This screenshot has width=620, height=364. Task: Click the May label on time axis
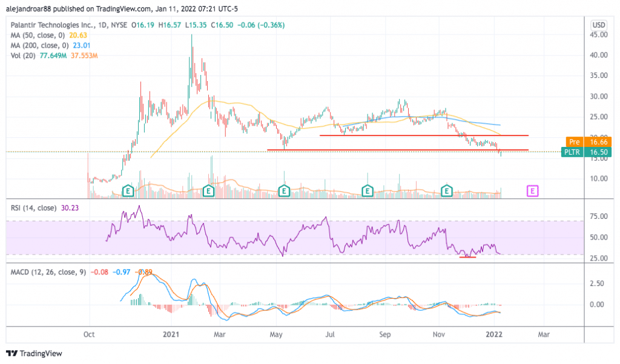[x=276, y=334]
